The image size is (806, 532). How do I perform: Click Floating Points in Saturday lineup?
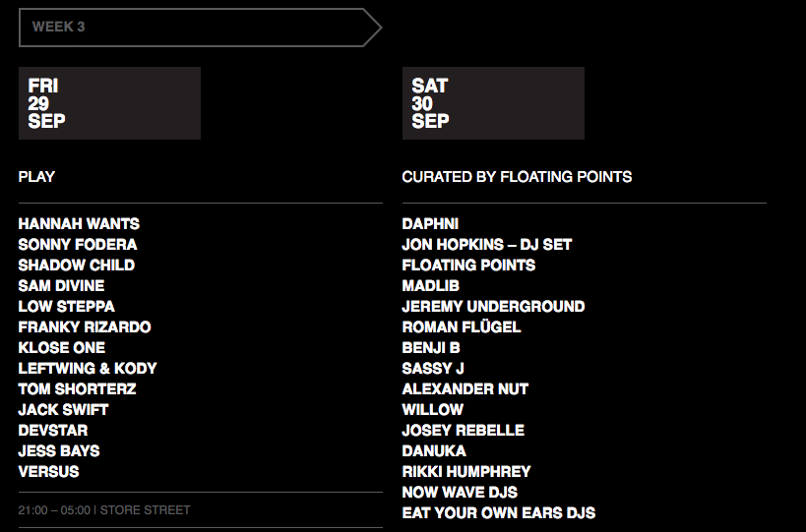468,265
